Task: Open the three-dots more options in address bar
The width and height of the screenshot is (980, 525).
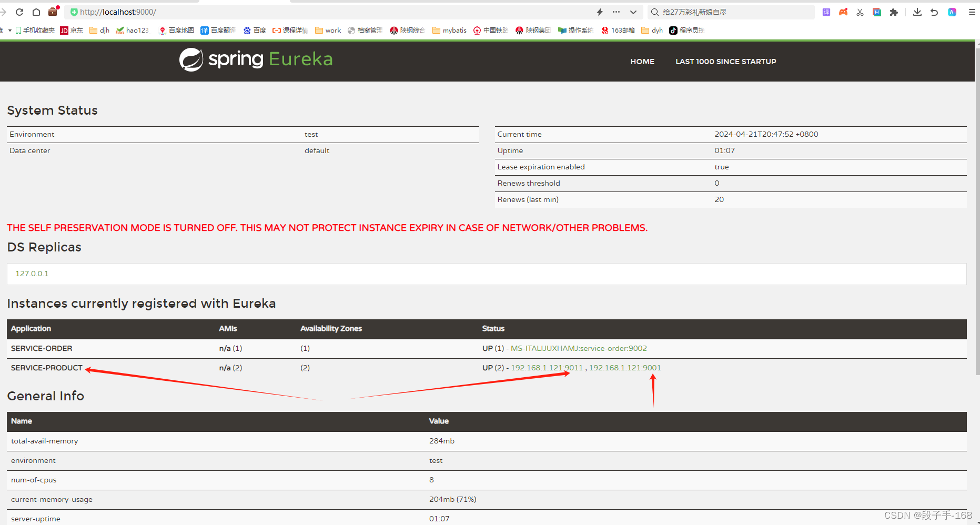Action: (616, 12)
